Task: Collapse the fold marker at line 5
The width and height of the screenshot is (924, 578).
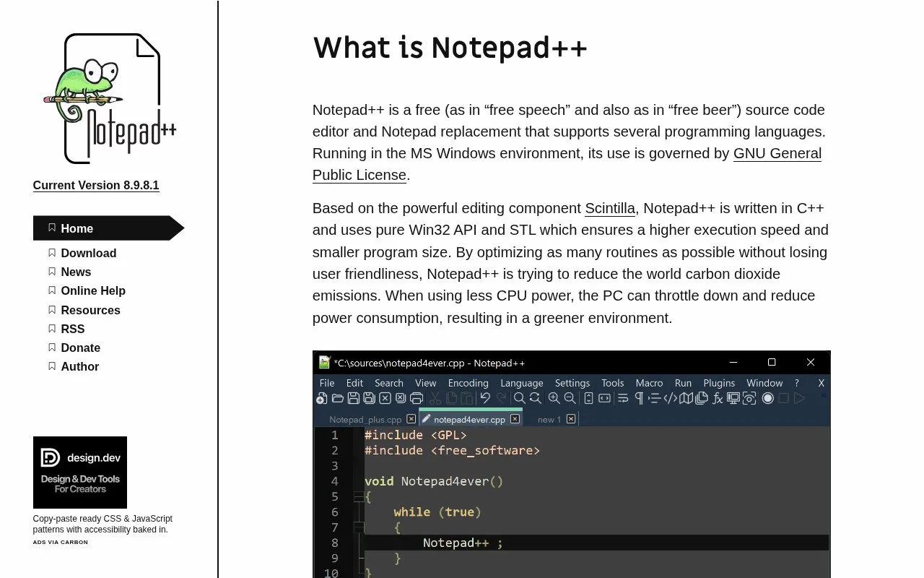Action: point(358,496)
